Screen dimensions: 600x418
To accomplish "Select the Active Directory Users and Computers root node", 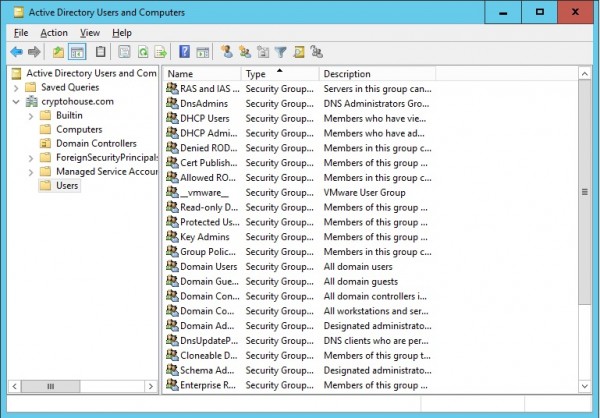I will coord(91,73).
